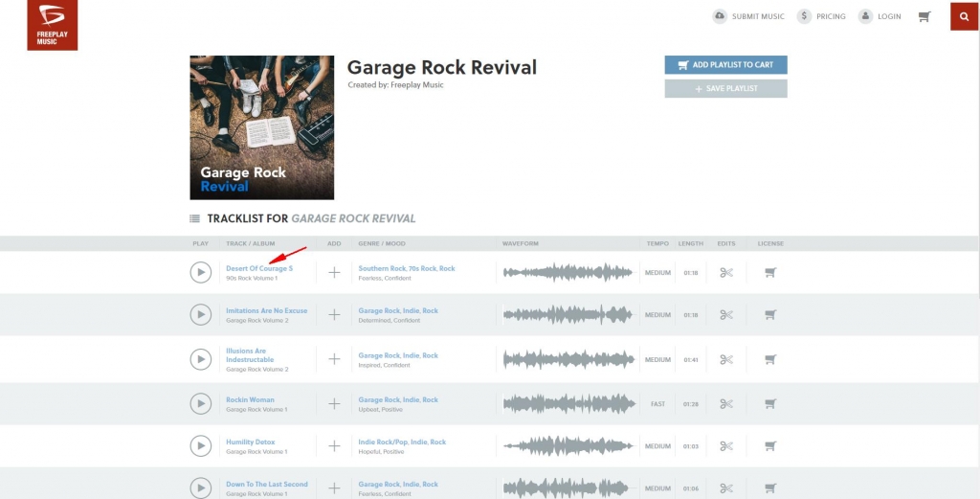
Task: Go to Freeplay Music home logo
Action: pyautogui.click(x=52, y=25)
